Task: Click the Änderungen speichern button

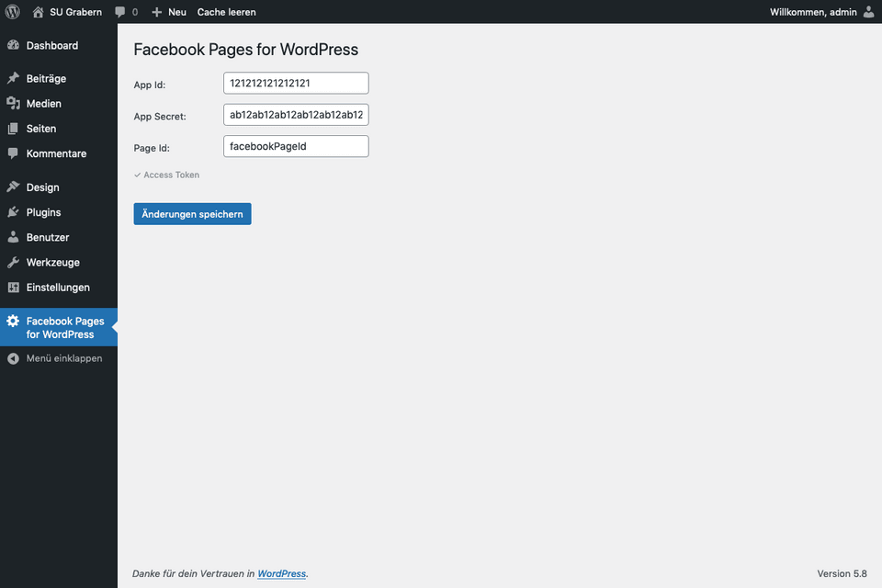Action: point(192,214)
